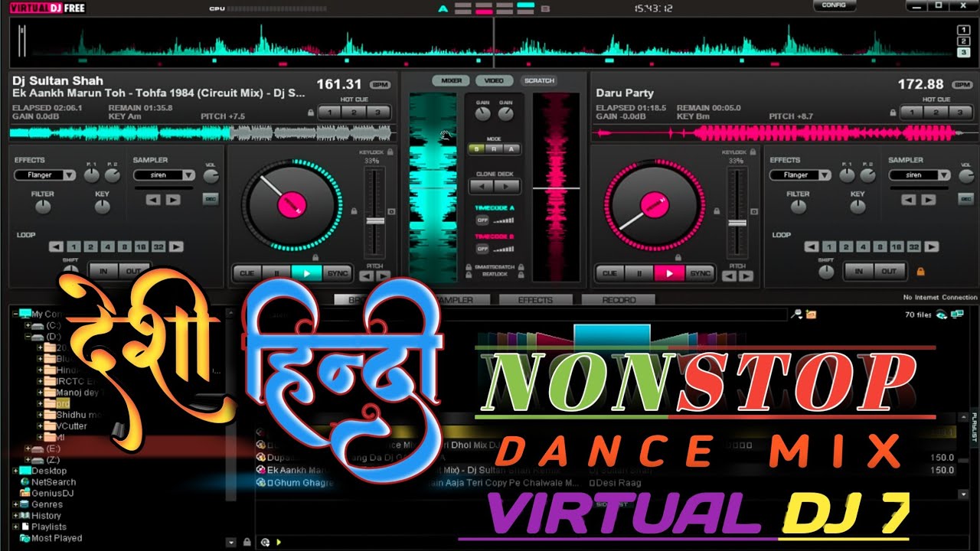Click the hot cue lock on right deck

coord(891,112)
